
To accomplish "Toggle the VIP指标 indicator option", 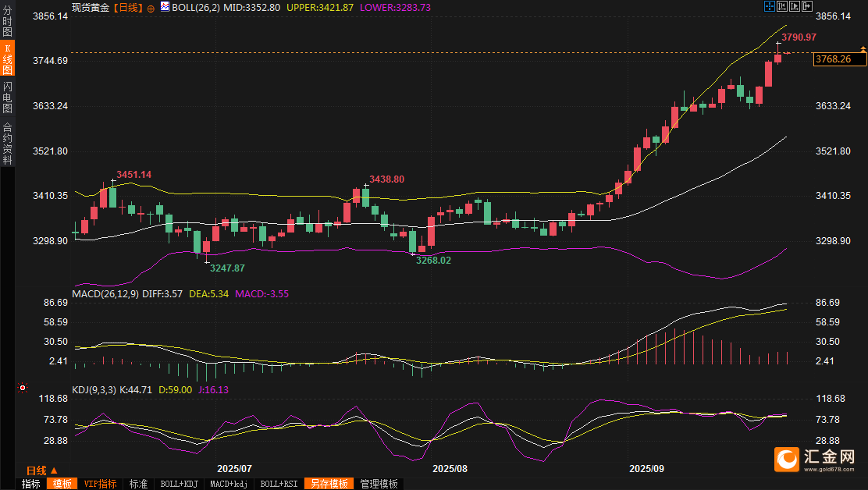I will point(100,484).
